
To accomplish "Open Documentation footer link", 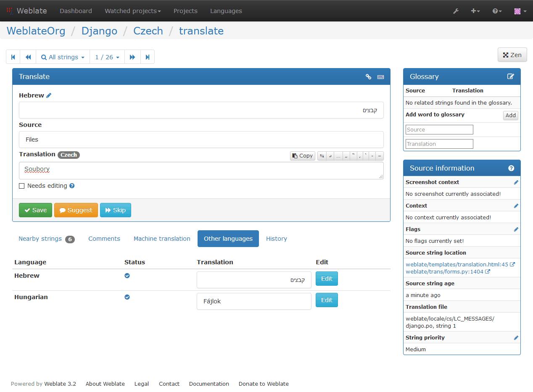I will (209, 384).
